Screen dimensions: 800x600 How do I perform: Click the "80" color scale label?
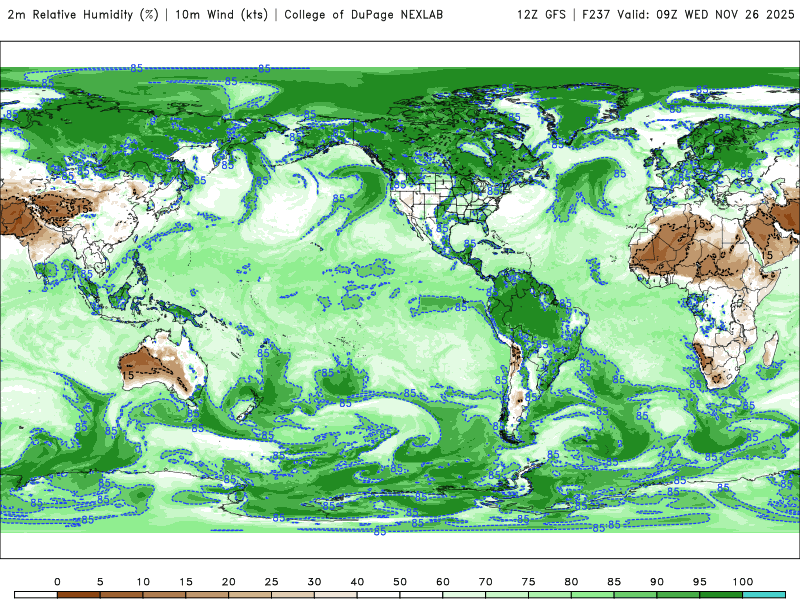(571, 582)
